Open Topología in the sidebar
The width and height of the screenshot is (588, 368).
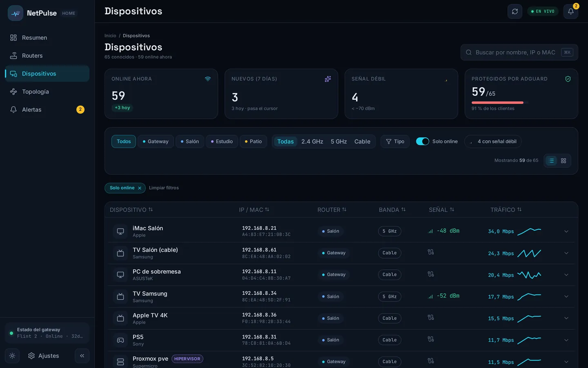[x=47, y=92]
